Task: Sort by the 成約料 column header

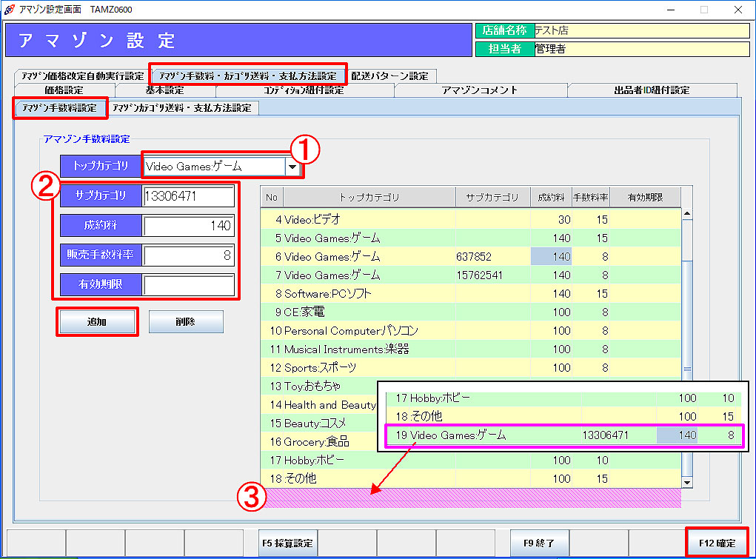Action: coord(551,198)
